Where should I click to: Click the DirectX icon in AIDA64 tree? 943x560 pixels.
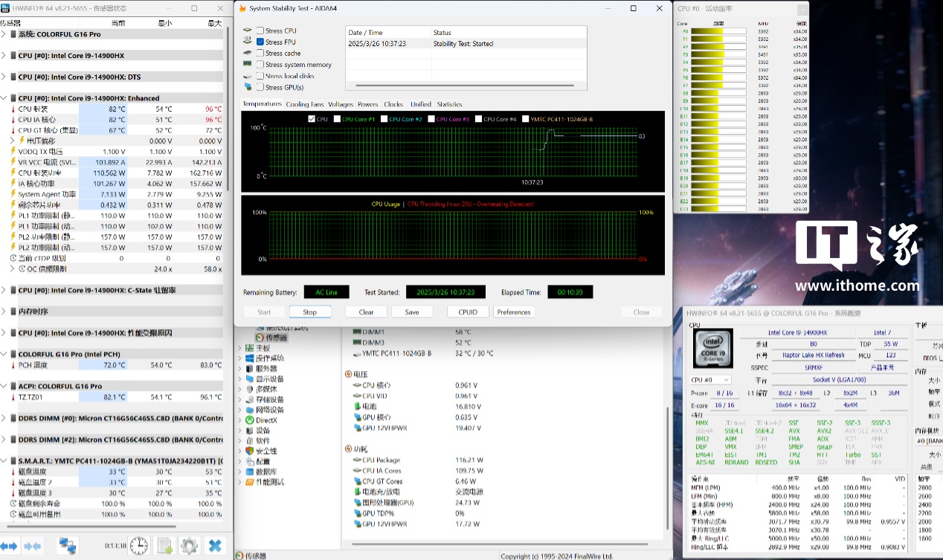[x=249, y=420]
